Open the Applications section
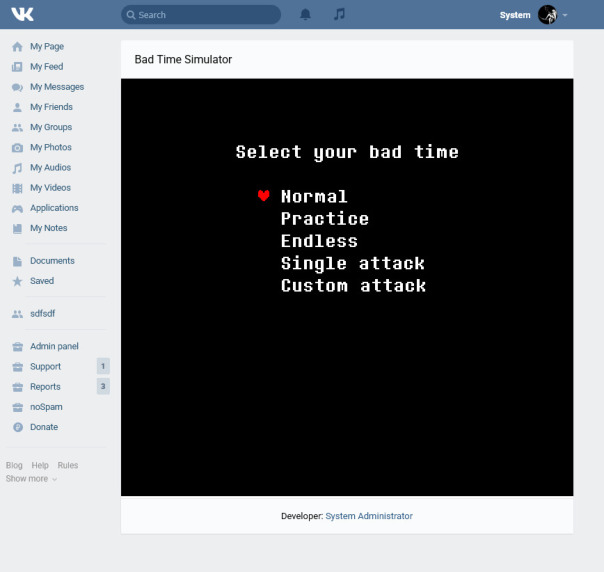Image resolution: width=604 pixels, height=572 pixels. click(x=54, y=208)
